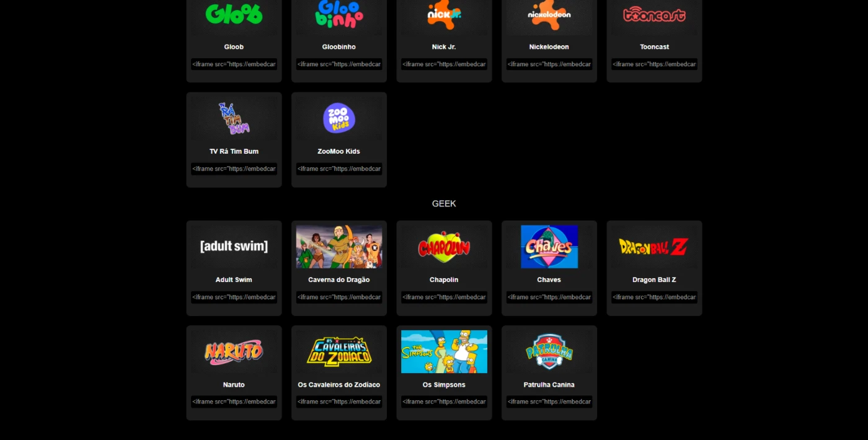Open the Patrulha Canina badge logo

point(549,351)
